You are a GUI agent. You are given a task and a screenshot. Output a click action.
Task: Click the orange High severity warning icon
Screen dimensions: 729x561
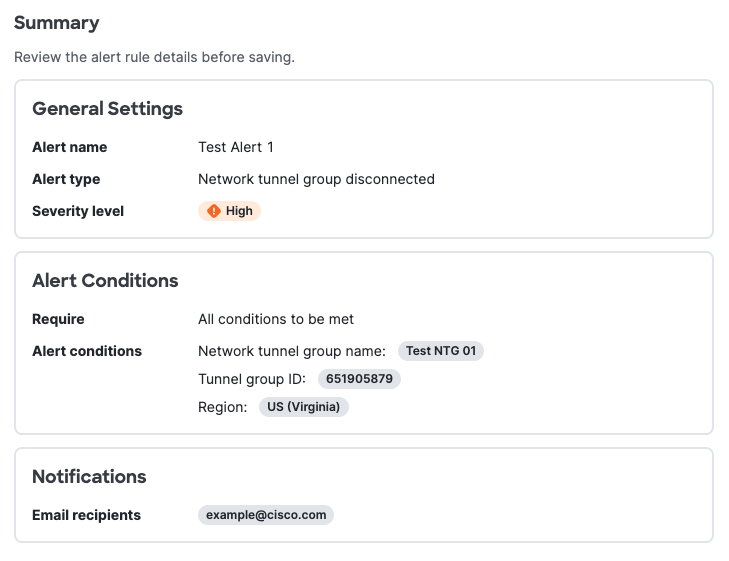[x=213, y=211]
